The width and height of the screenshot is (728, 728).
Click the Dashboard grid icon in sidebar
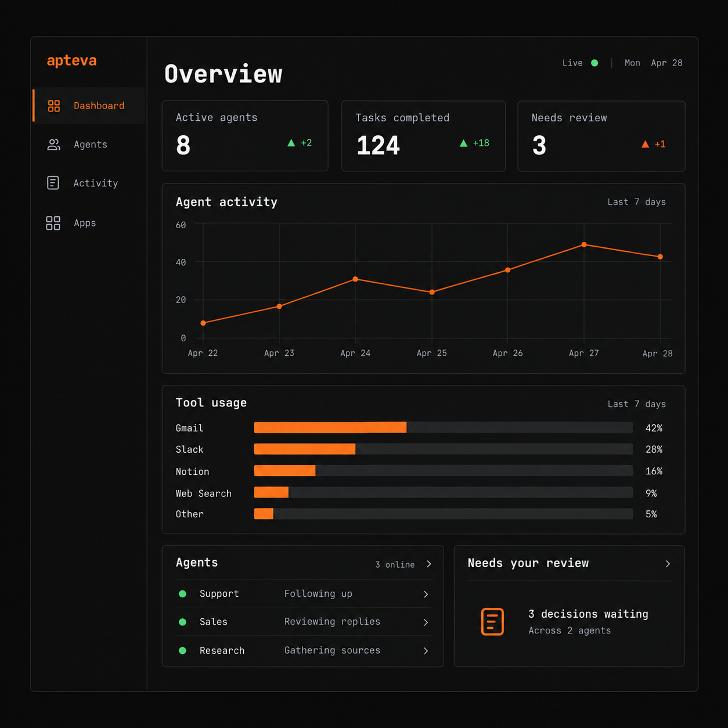click(x=54, y=106)
